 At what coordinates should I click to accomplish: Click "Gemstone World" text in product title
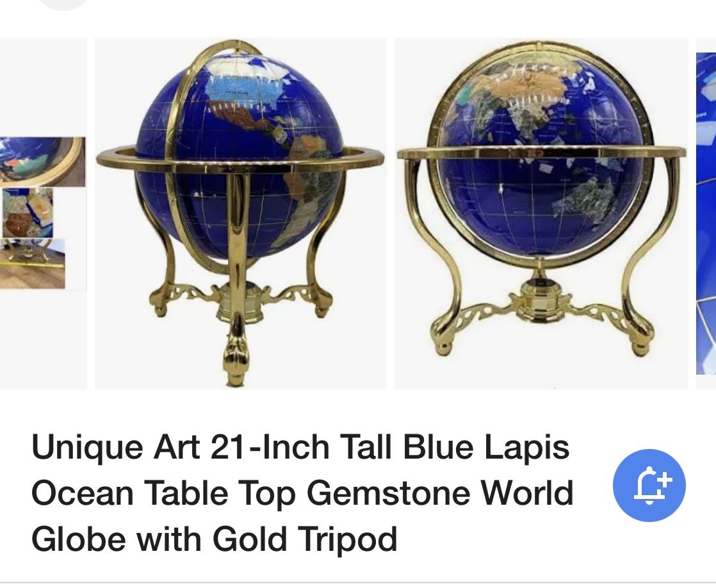440,493
